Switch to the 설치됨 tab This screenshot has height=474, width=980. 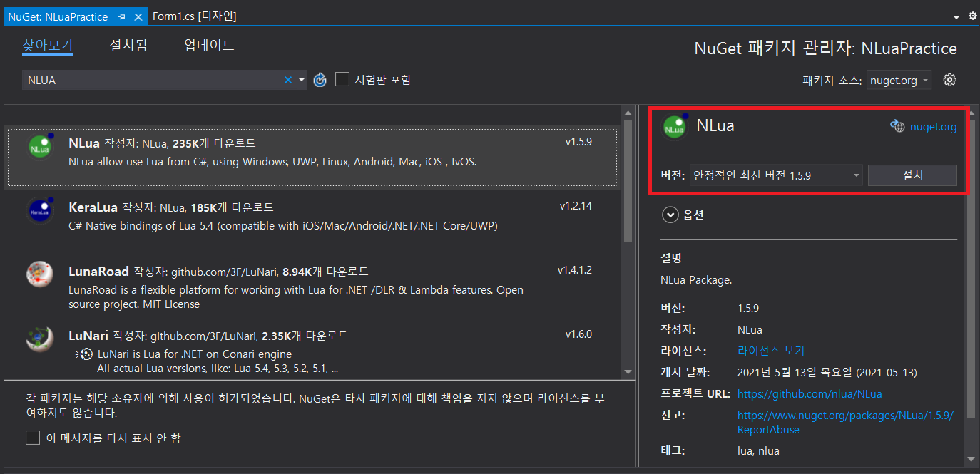click(x=128, y=46)
